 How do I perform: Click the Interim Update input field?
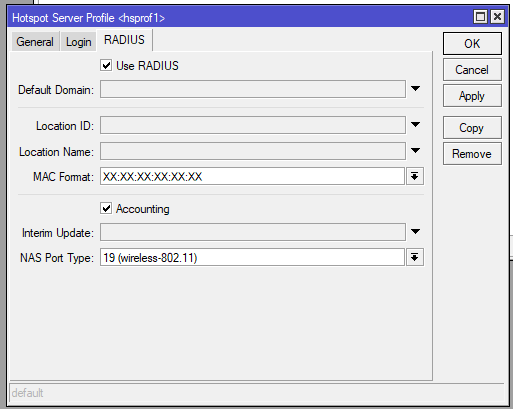pos(253,232)
